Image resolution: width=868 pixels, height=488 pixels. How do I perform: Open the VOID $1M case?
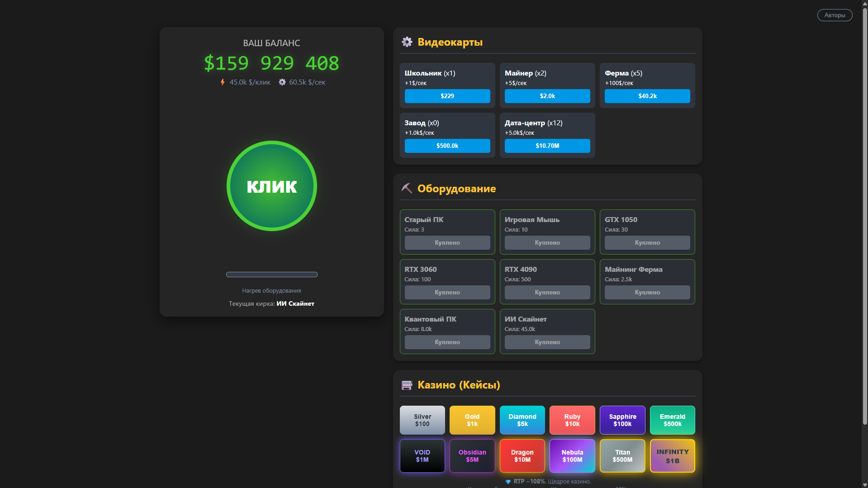point(422,456)
